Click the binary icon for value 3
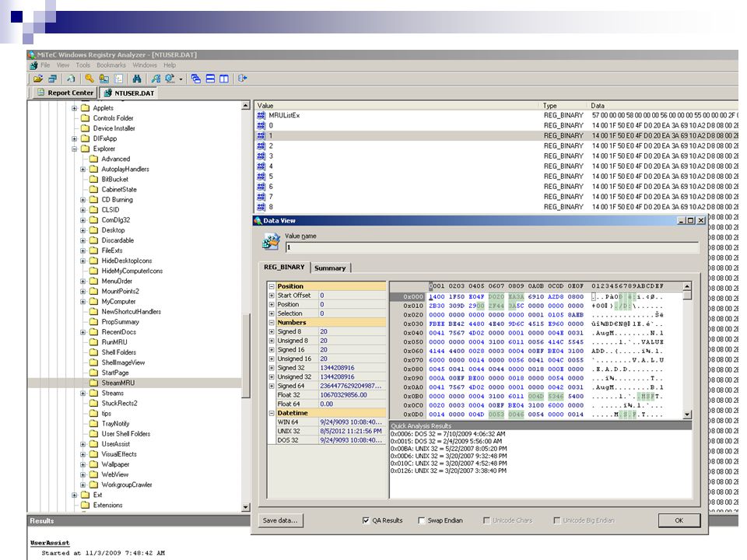 [x=261, y=156]
